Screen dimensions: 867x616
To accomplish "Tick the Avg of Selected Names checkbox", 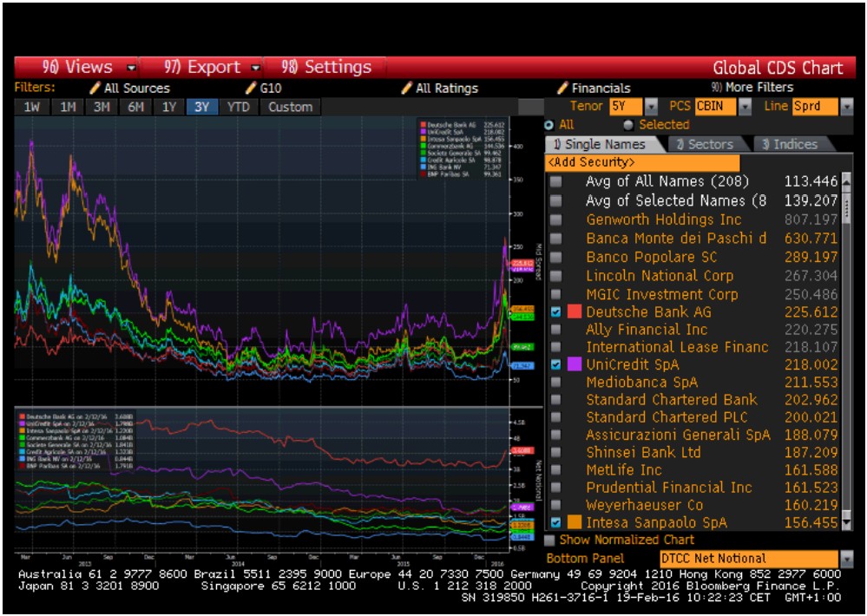I will pyautogui.click(x=555, y=200).
